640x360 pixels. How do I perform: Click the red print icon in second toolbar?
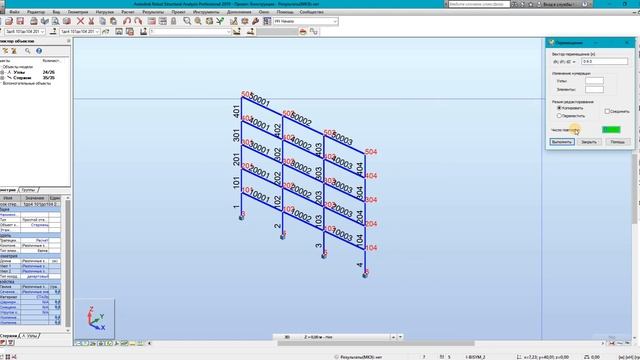[x=303, y=31]
